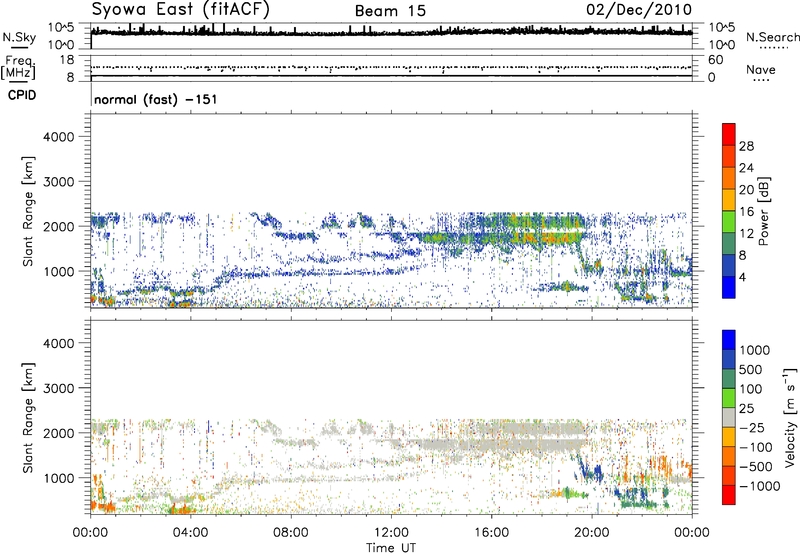
Task: Click the 'Velocity [m s-1]' colorbar title
Action: (x=790, y=417)
